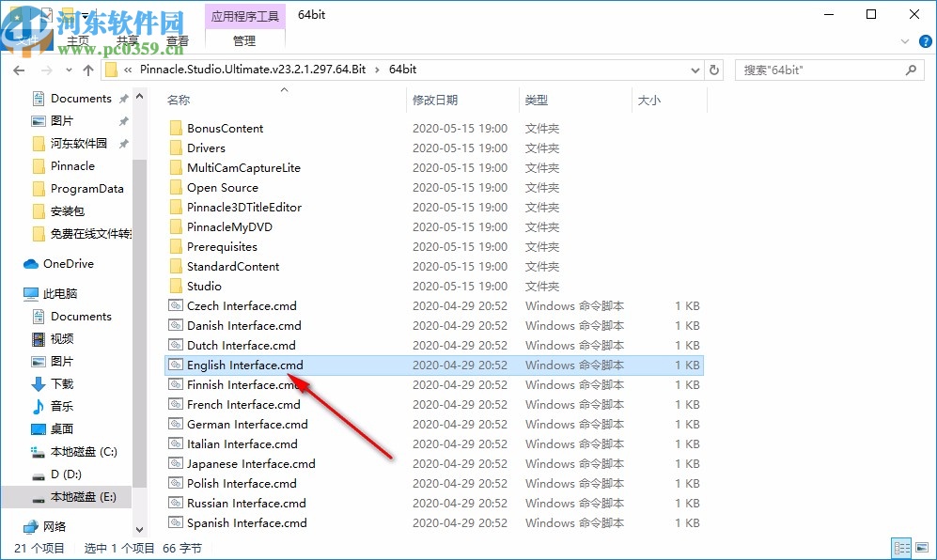Sort by 名称 column header
The width and height of the screenshot is (937, 560).
click(x=178, y=100)
